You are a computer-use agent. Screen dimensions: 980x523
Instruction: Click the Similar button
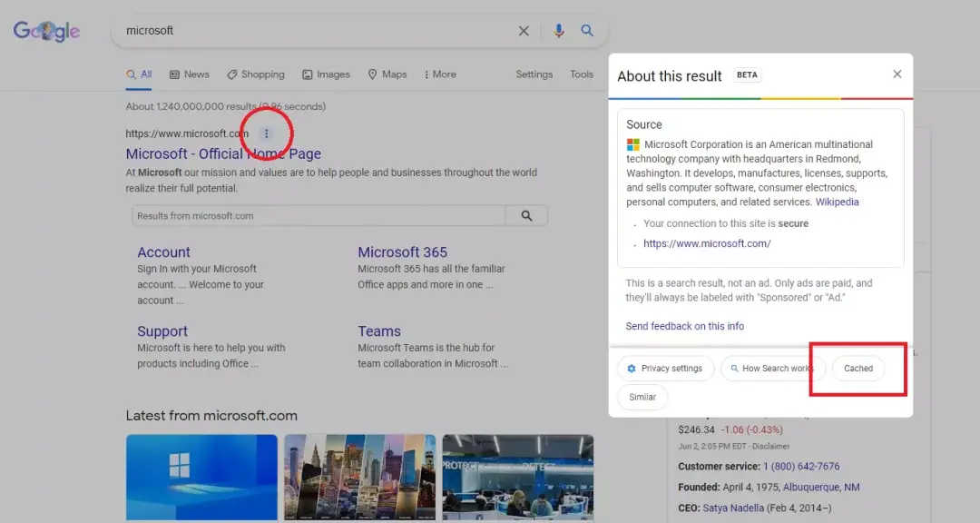click(642, 398)
